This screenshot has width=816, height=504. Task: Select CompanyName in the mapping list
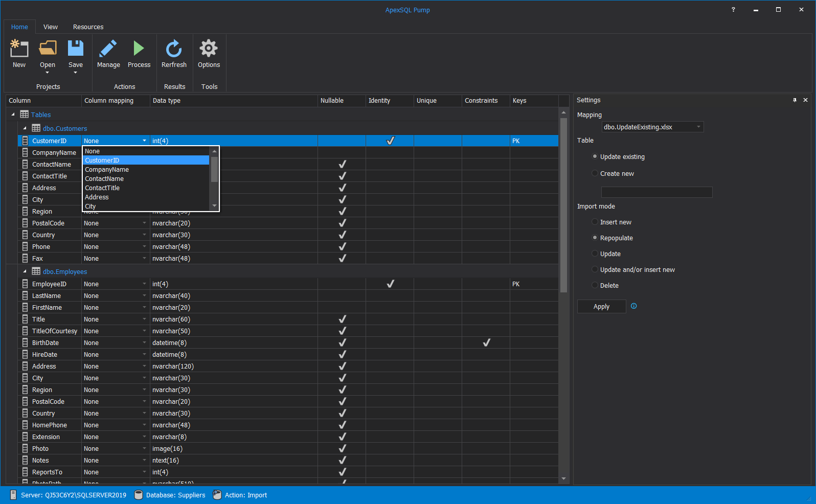tap(146, 170)
